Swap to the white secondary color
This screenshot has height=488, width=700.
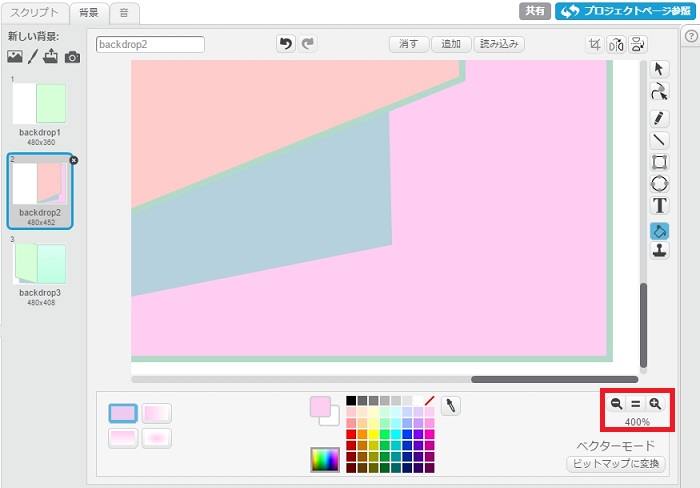click(334, 420)
